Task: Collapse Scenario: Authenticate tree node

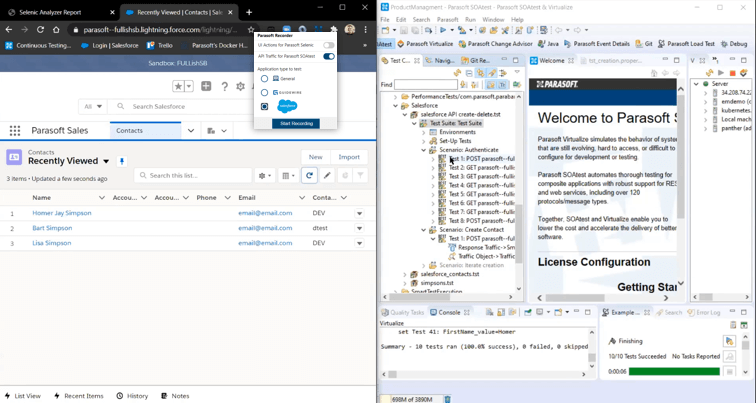Action: tap(424, 150)
